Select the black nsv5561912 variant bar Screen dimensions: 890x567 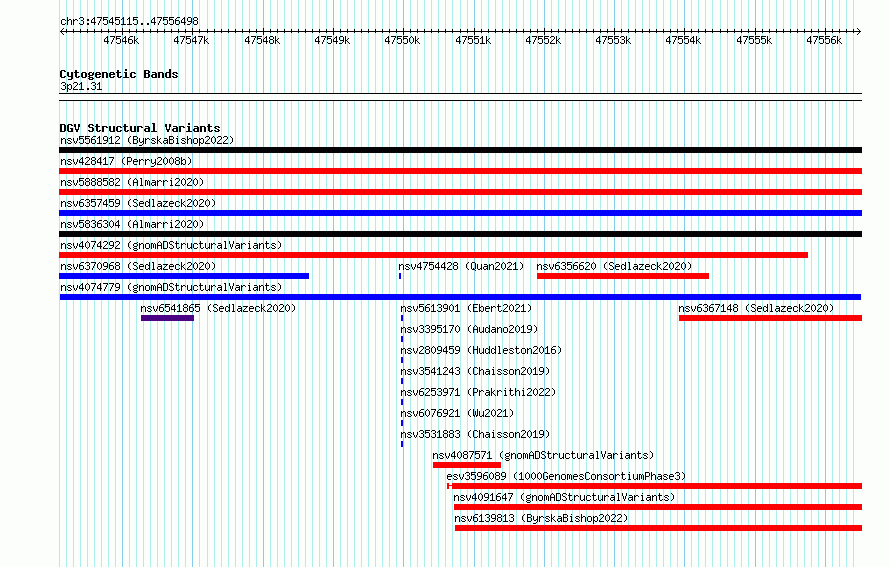click(x=460, y=150)
